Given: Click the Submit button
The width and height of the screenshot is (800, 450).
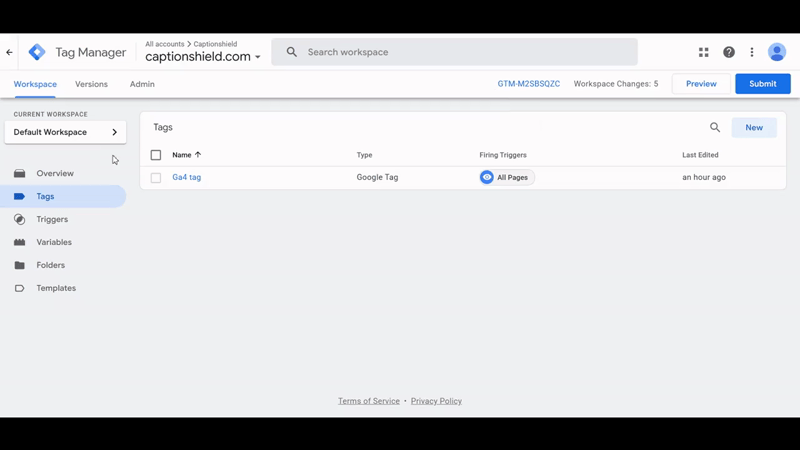Looking at the screenshot, I should tap(763, 84).
